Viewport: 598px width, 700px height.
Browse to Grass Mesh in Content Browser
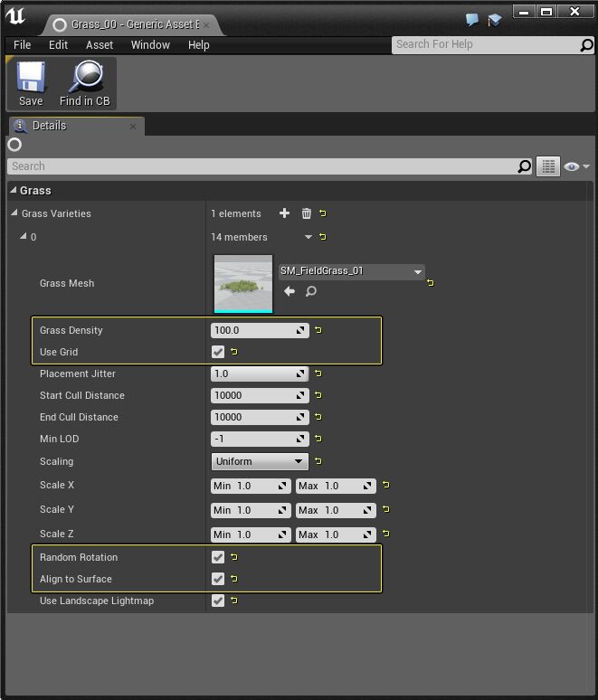point(311,291)
